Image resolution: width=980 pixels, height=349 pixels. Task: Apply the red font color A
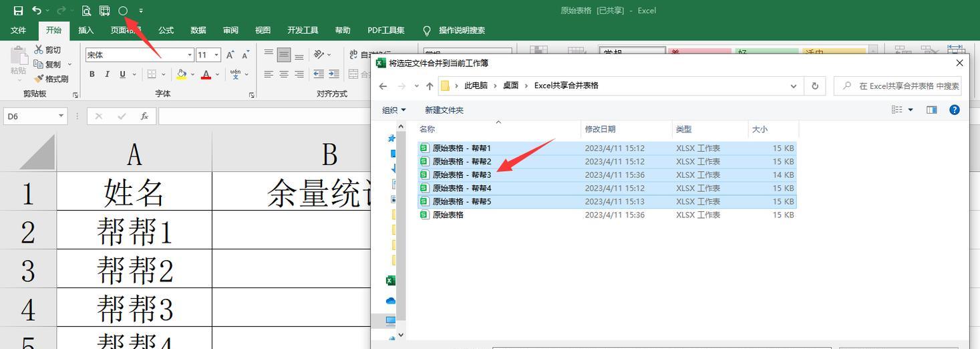click(x=206, y=74)
